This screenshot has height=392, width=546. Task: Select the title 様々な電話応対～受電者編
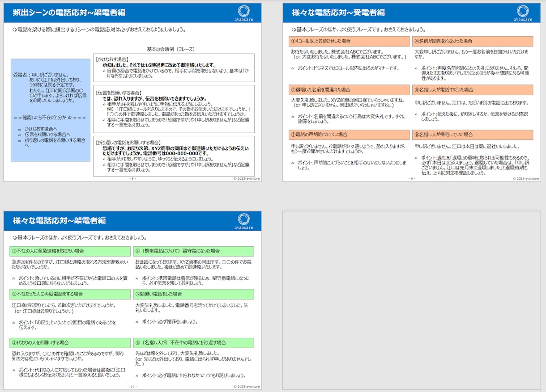[338, 13]
